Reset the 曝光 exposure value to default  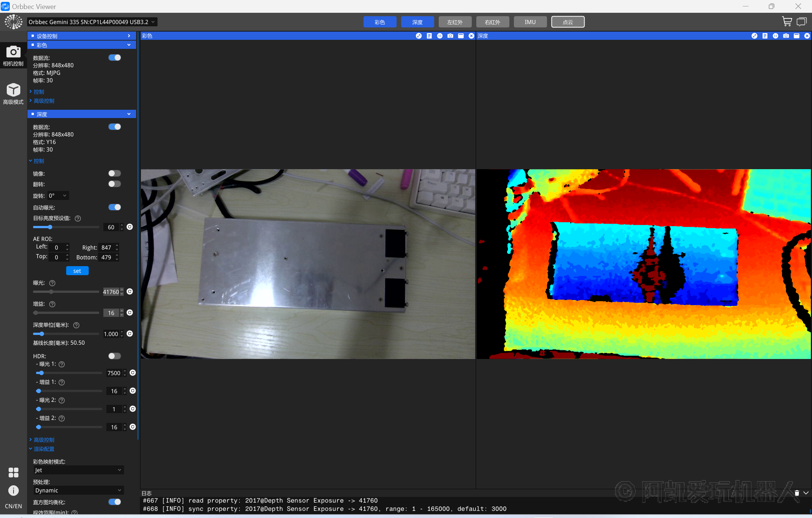[x=130, y=292]
